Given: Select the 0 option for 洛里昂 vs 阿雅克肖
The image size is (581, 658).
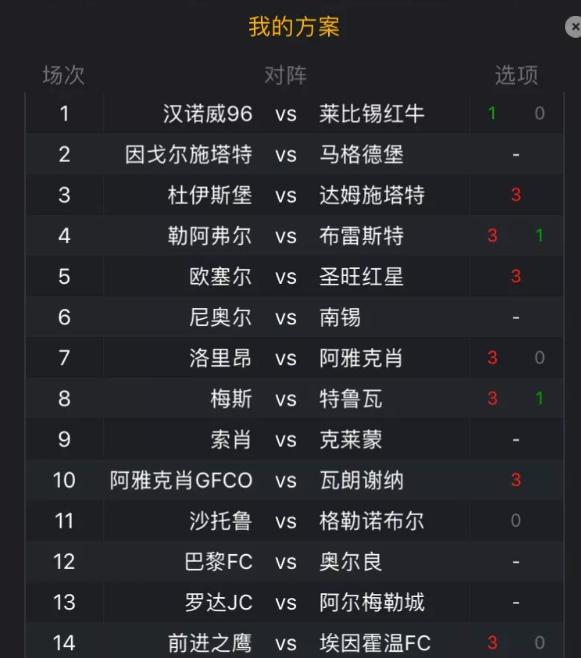Looking at the screenshot, I should coord(539,358).
